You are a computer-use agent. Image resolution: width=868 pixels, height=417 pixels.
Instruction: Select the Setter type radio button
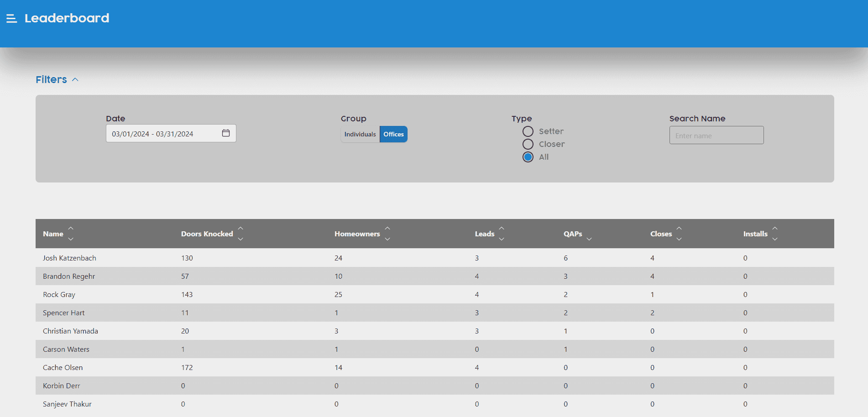(x=528, y=131)
